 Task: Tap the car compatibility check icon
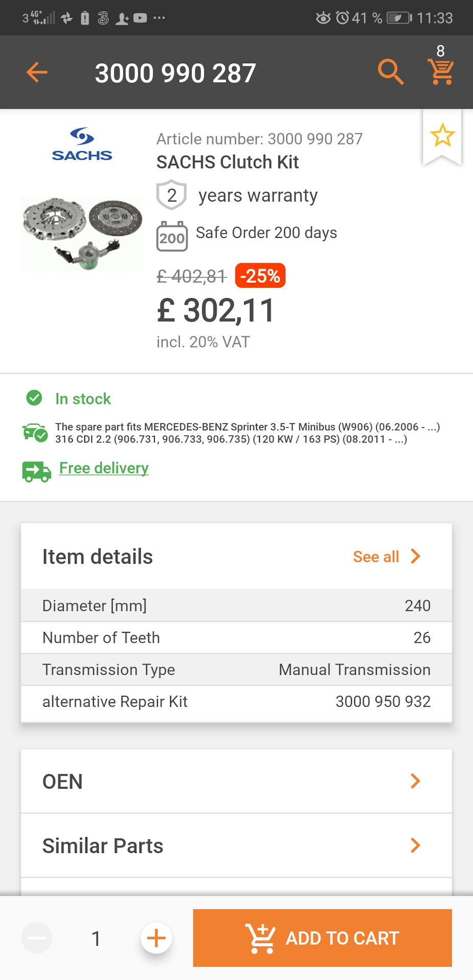(35, 433)
